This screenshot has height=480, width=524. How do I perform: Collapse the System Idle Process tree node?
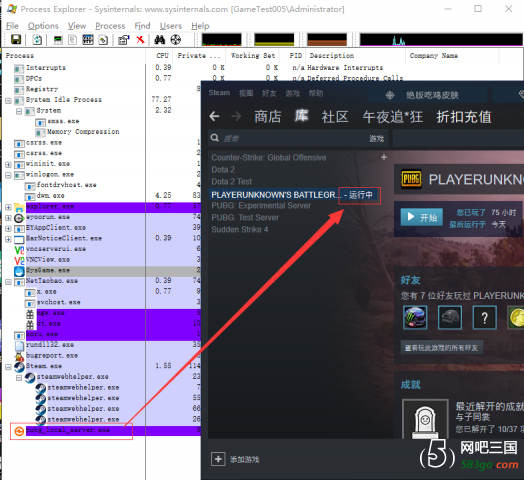(8, 100)
